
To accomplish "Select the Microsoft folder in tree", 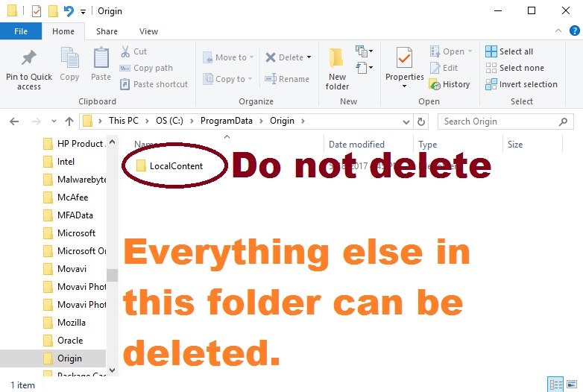I will 69,233.
